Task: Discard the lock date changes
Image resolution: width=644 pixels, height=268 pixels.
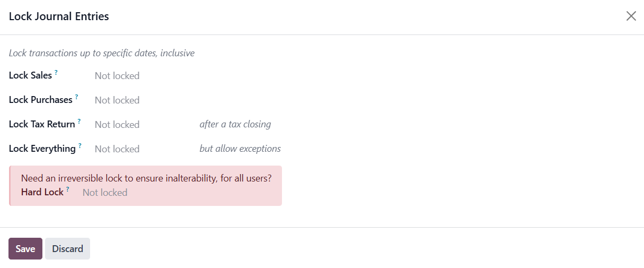Action: point(67,249)
